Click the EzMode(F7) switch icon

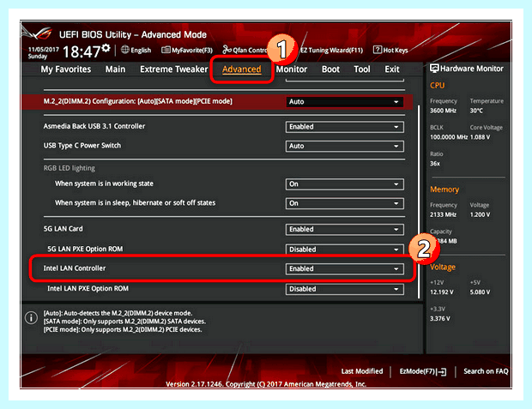coord(442,372)
